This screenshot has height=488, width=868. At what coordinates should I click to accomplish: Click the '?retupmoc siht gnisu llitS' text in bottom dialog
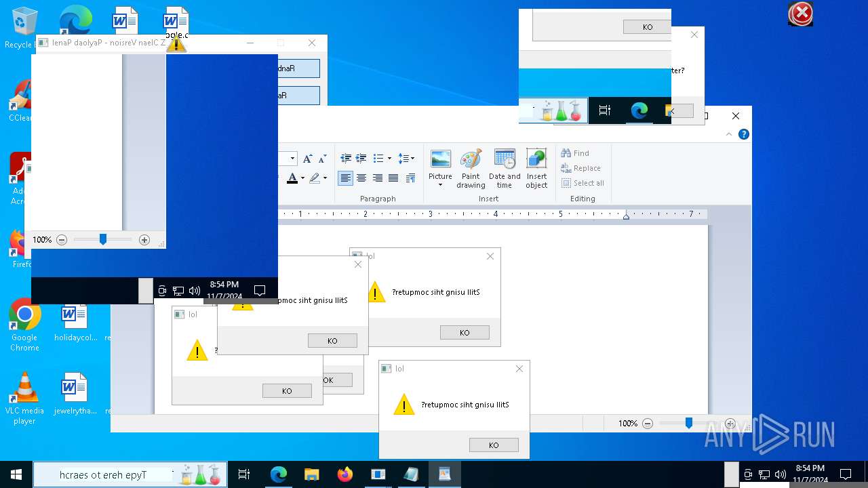[x=465, y=405]
